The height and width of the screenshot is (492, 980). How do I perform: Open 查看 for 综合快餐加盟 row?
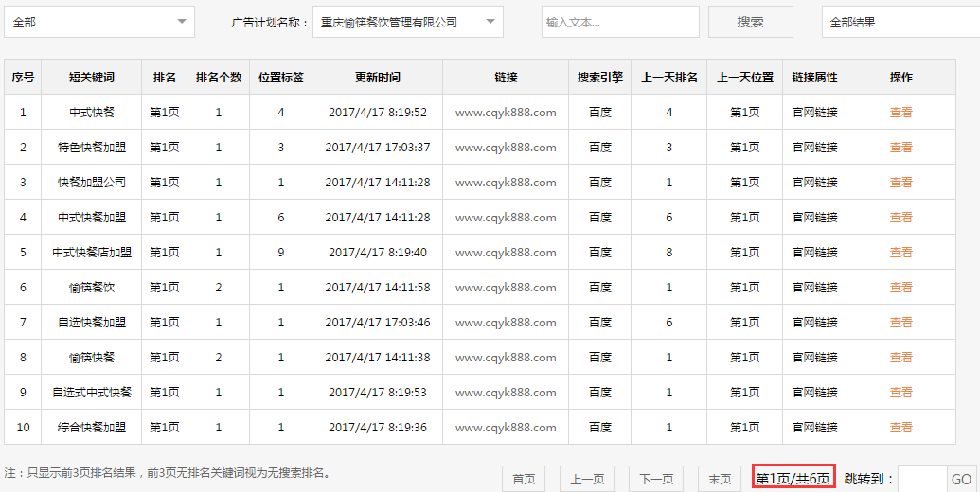[x=900, y=428]
